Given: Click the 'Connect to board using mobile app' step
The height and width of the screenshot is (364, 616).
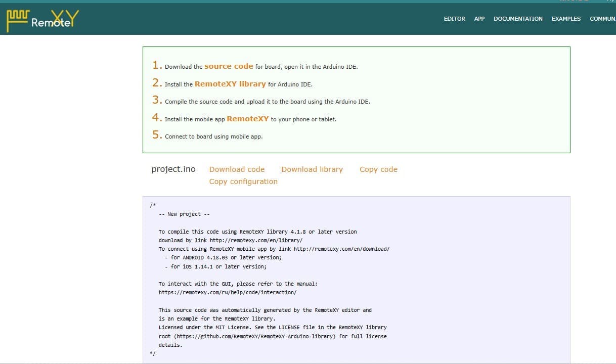Looking at the screenshot, I should [x=207, y=135].
